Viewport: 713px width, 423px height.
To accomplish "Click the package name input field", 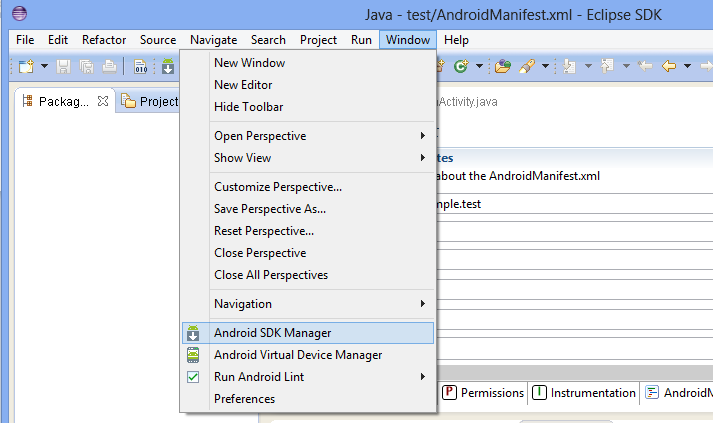I will click(574, 204).
